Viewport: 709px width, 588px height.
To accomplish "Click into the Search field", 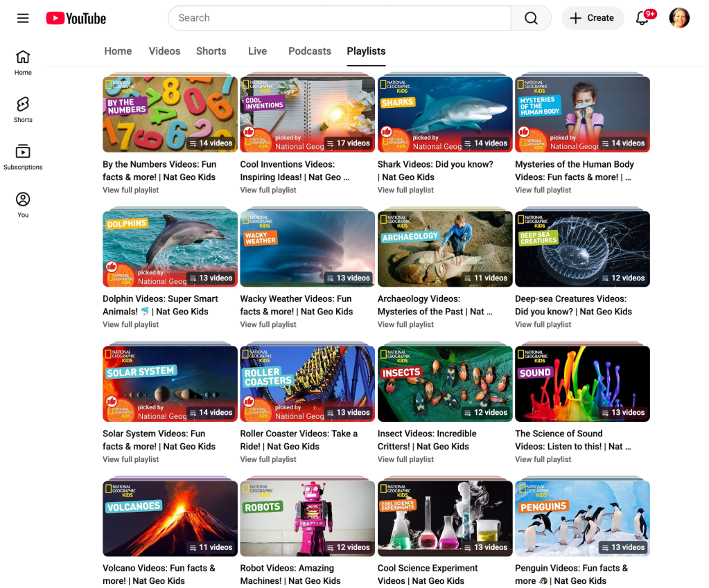I will pos(340,18).
